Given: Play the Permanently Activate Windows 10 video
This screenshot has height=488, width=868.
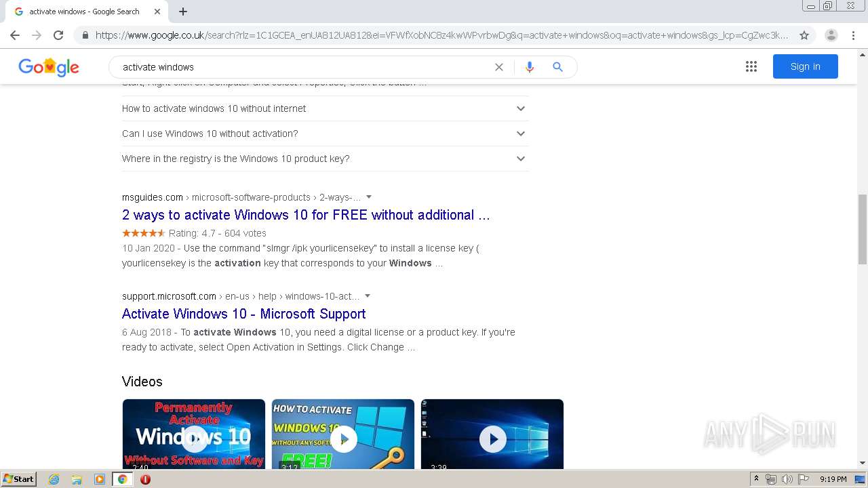Looking at the screenshot, I should pos(194,434).
